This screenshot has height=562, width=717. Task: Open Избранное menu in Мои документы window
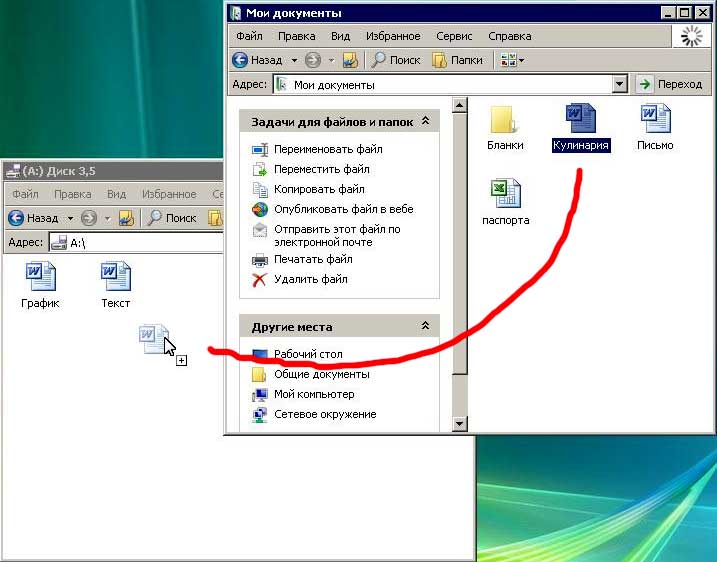coord(393,36)
